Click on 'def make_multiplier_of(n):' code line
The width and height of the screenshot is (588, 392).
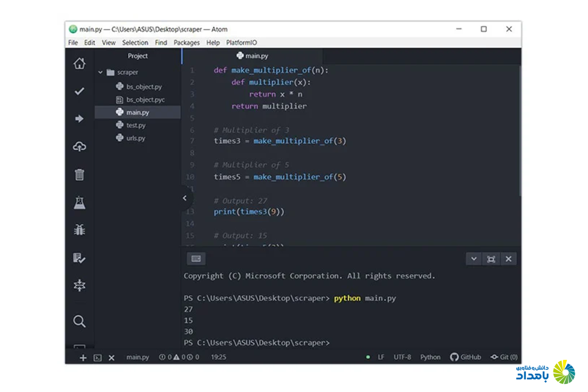271,70
